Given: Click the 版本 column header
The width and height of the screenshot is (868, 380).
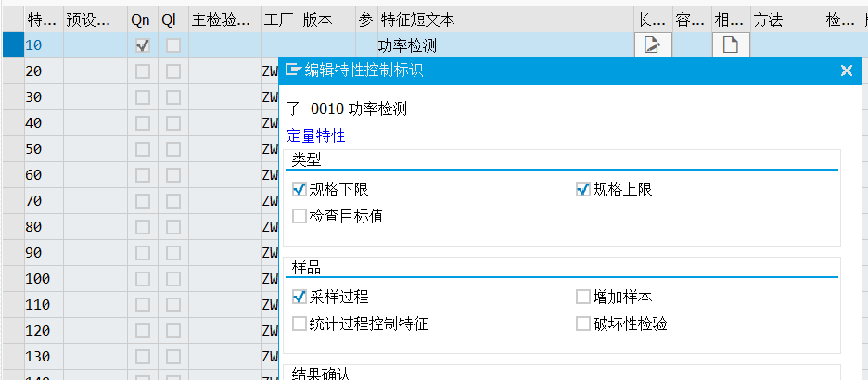Looking at the screenshot, I should pos(328,20).
